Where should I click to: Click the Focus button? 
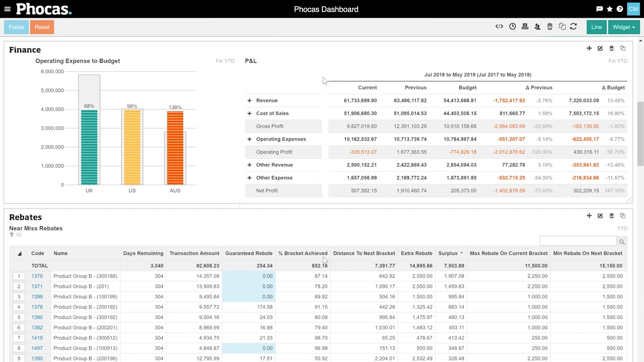(16, 27)
